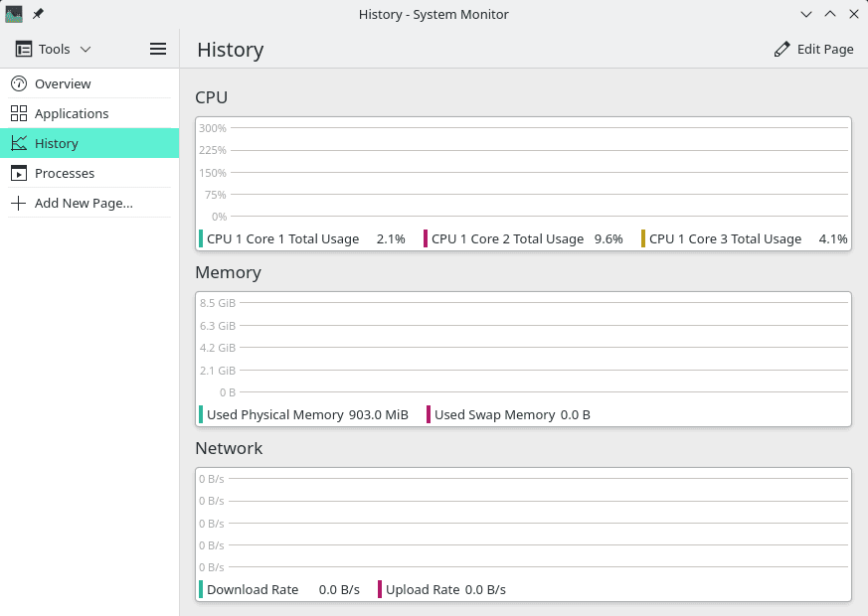Click the pencil icon beside Edit Page
The image size is (868, 616).
point(781,48)
